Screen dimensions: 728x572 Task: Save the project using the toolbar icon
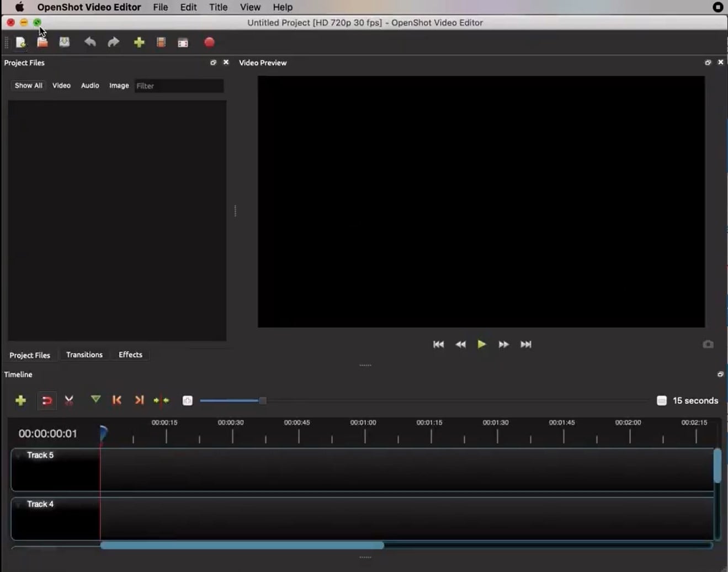click(65, 42)
